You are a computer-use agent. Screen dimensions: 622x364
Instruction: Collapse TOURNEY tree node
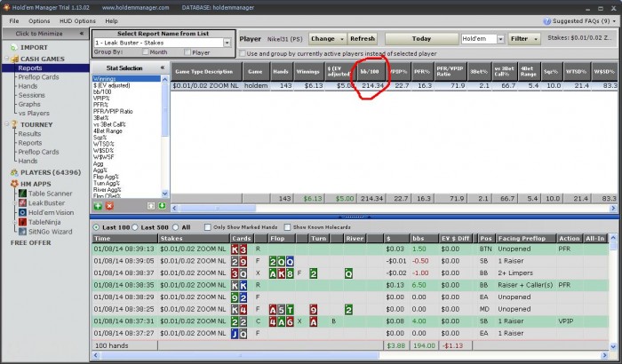6,124
